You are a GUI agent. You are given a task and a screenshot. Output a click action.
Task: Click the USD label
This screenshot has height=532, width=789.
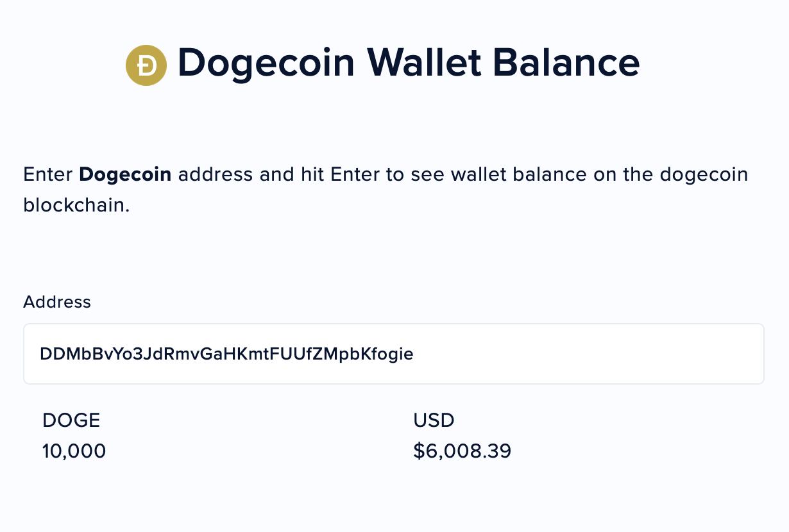(x=434, y=420)
